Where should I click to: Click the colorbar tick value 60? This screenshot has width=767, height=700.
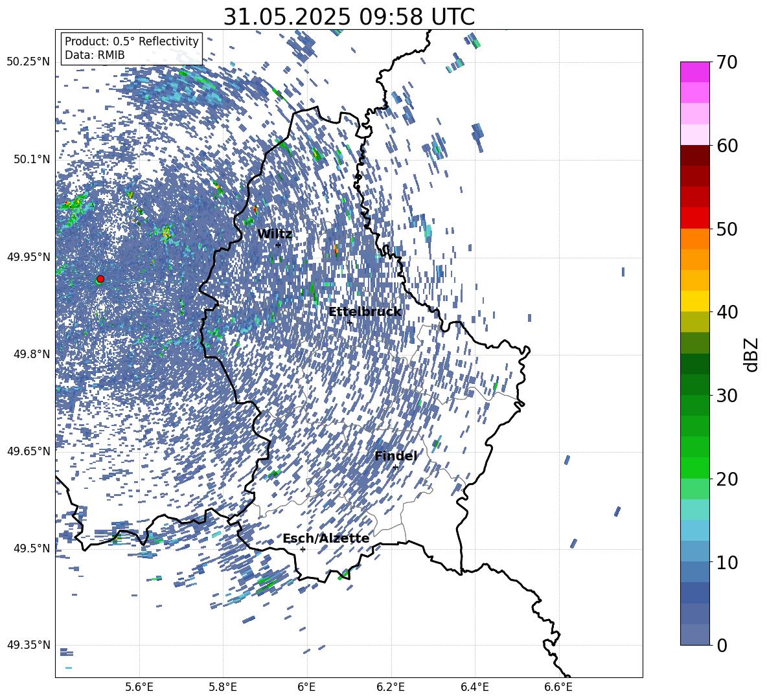727,146
